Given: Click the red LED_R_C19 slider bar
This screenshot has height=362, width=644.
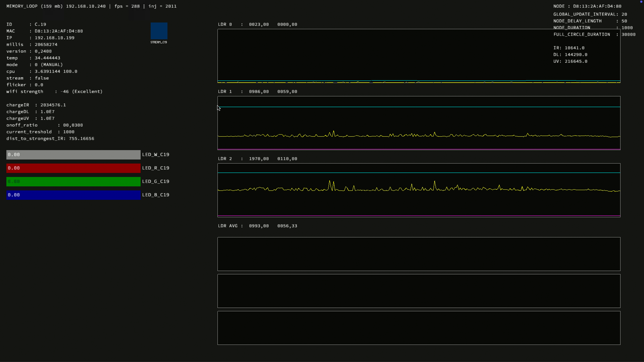Looking at the screenshot, I should [73, 168].
